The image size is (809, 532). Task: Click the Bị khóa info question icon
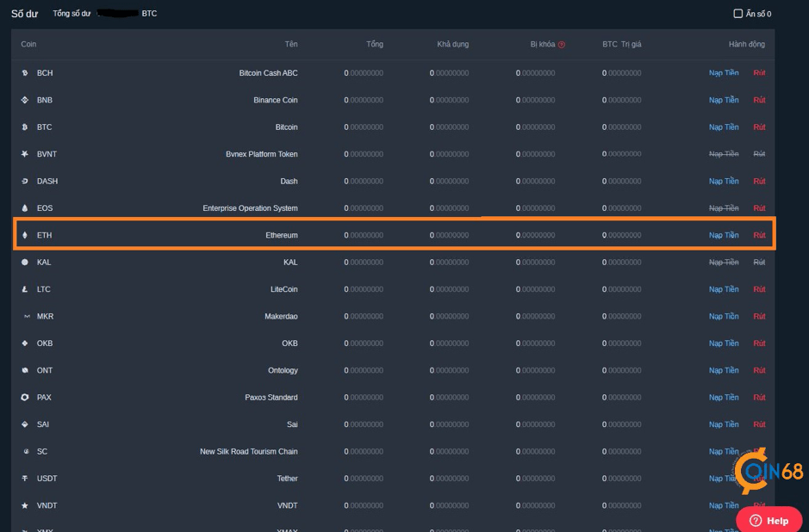click(x=562, y=45)
